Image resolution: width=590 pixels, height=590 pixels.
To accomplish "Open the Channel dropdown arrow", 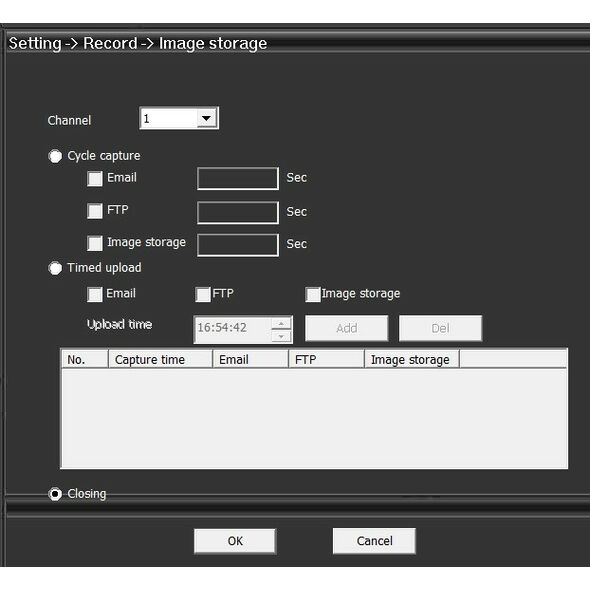I will pyautogui.click(x=206, y=118).
